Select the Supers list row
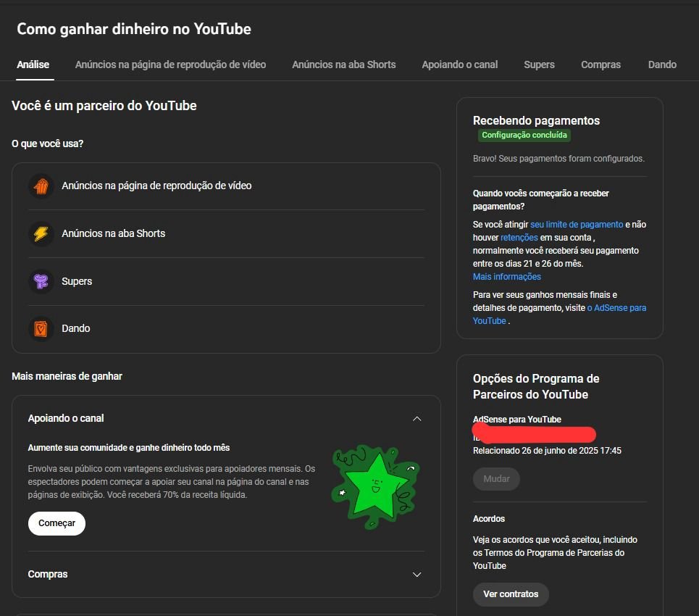The width and height of the screenshot is (699, 616). pyautogui.click(x=227, y=281)
